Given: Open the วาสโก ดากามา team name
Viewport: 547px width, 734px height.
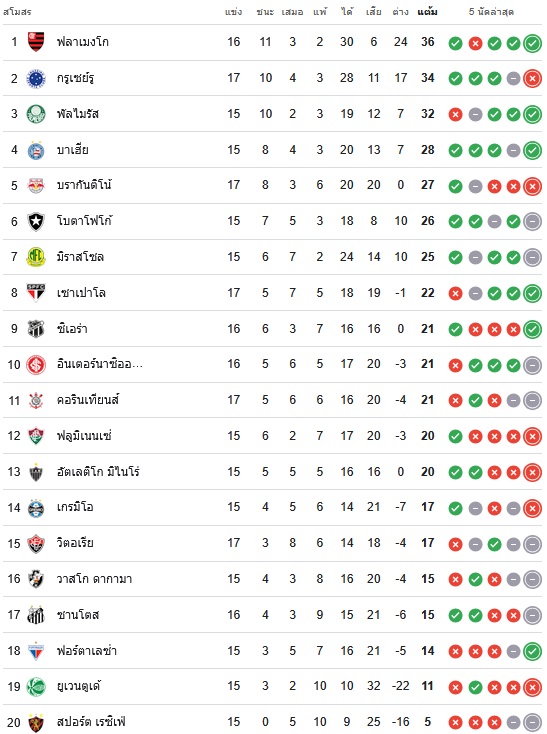Looking at the screenshot, I should pyautogui.click(x=95, y=579).
